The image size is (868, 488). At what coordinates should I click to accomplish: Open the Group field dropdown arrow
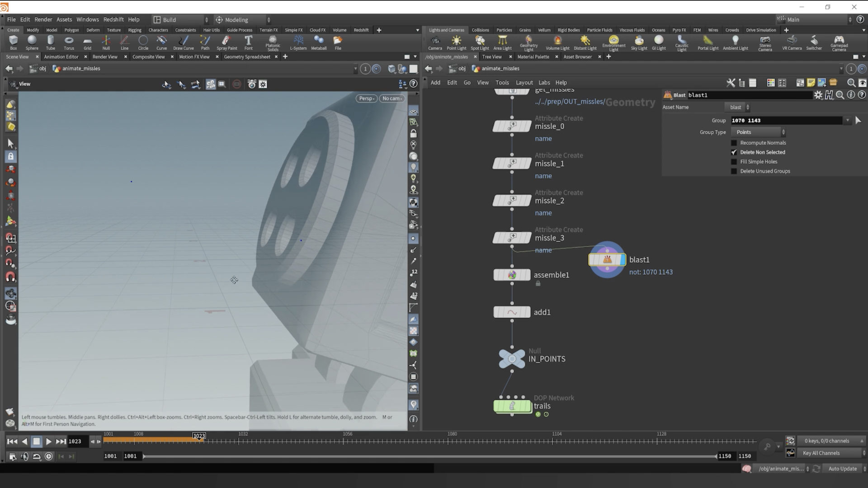[848, 120]
